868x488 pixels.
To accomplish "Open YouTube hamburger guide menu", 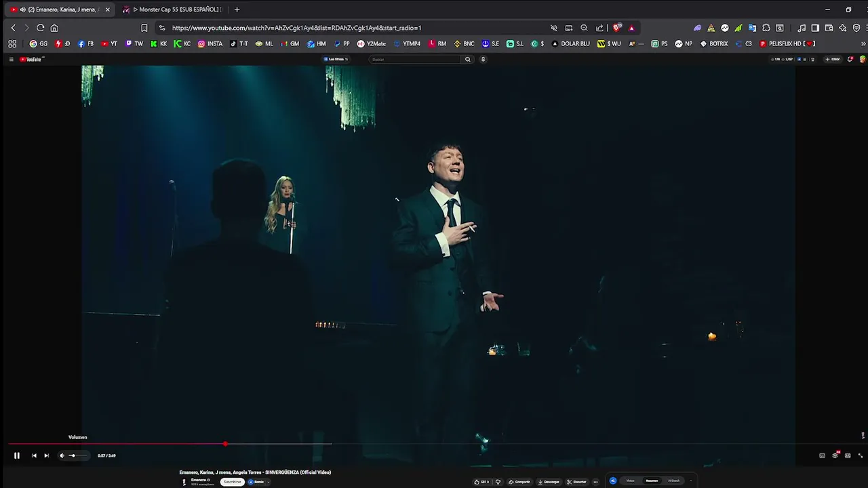I will 11,60.
